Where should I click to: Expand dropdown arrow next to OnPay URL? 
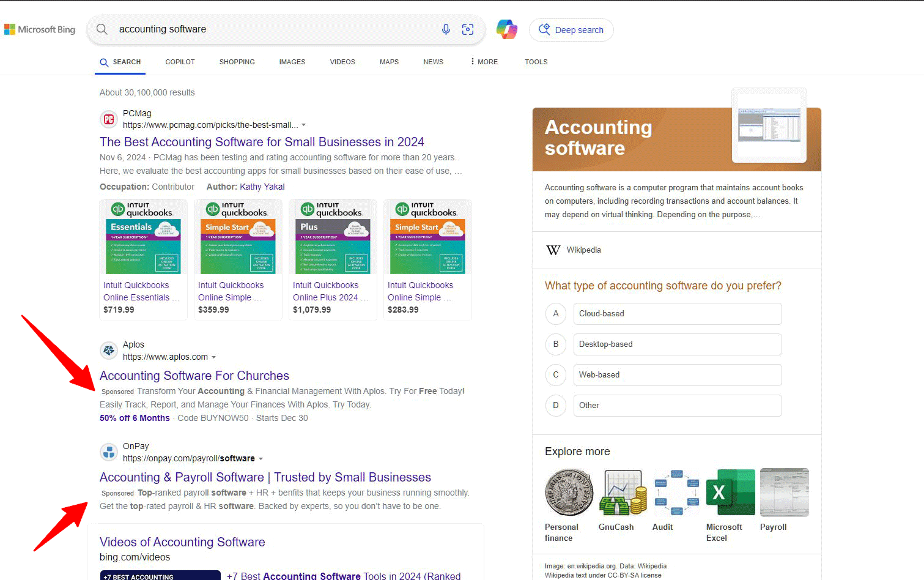click(261, 459)
